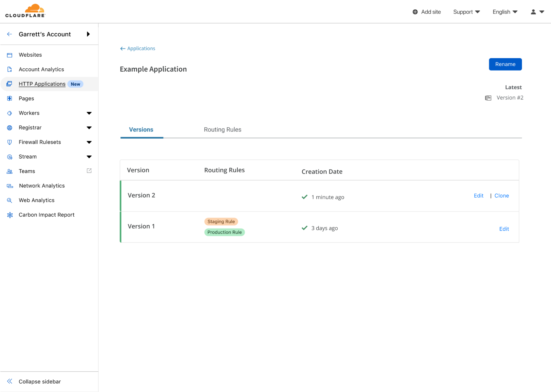551x392 pixels.
Task: Click the Carbon Impact Report icon
Action: tap(10, 215)
